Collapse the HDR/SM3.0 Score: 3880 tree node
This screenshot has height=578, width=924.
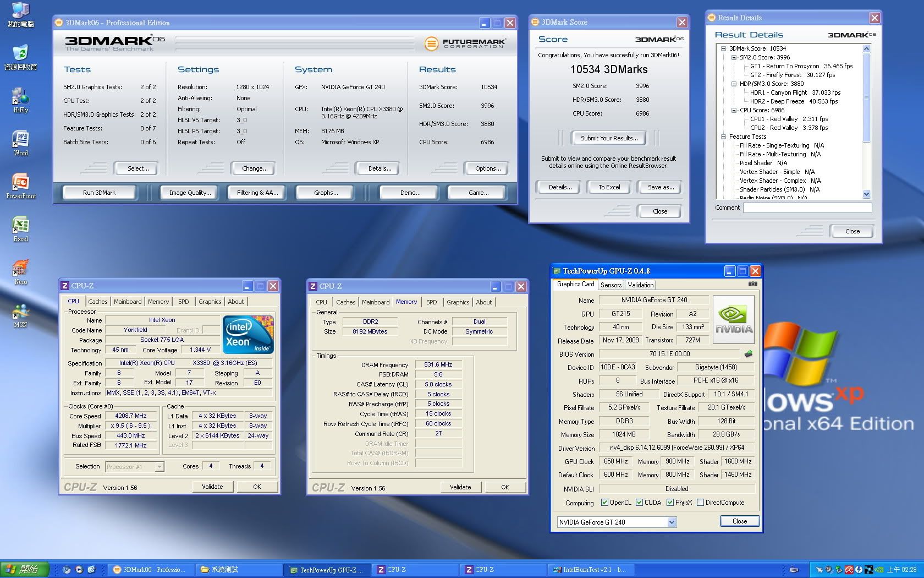click(734, 84)
